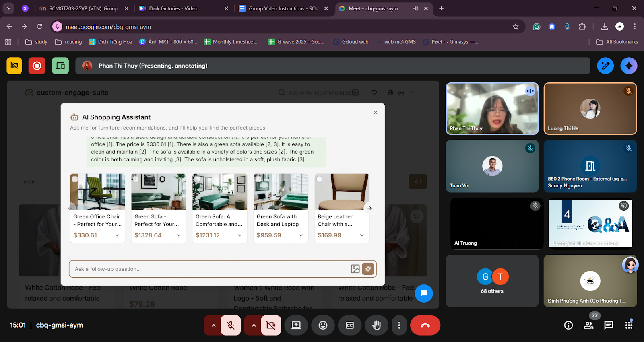Open microphone audio settings arrow
Viewport: 644px width, 342px height.
[213, 325]
